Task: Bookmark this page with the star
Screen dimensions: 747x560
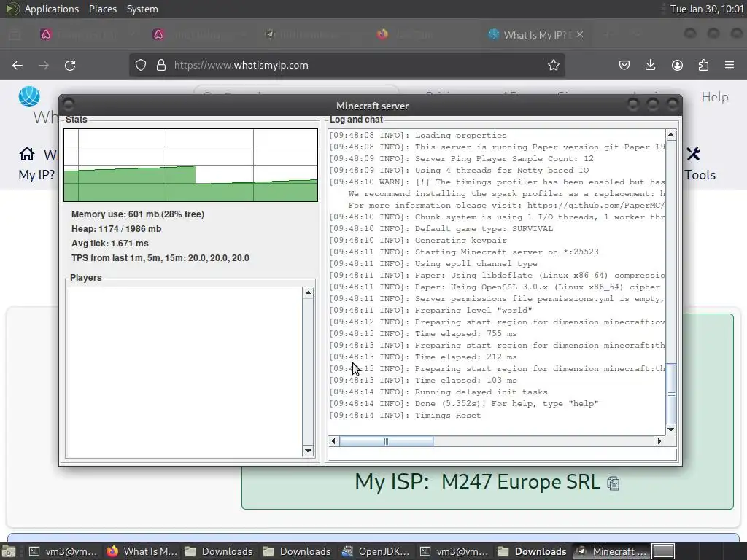Action: coord(553,65)
